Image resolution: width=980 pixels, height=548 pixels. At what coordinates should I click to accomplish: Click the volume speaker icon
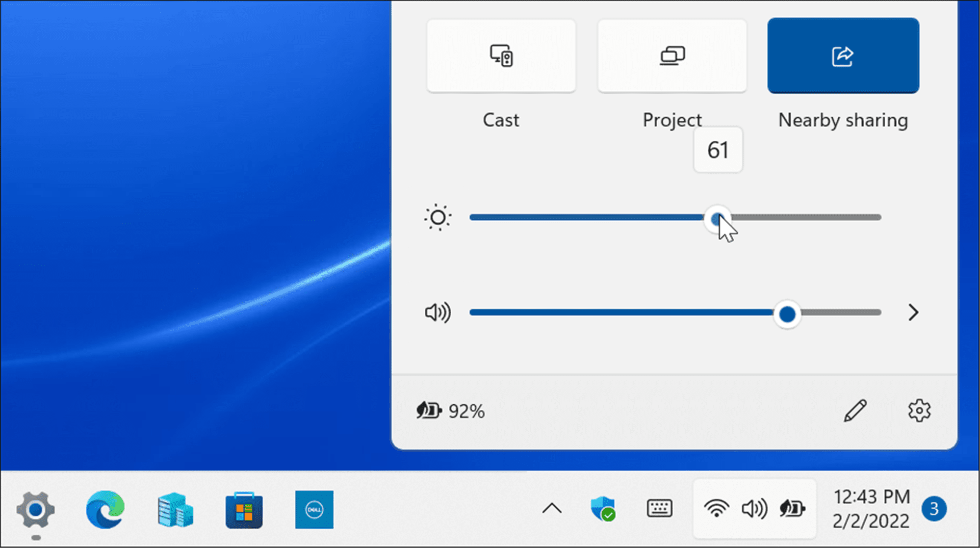click(x=437, y=313)
